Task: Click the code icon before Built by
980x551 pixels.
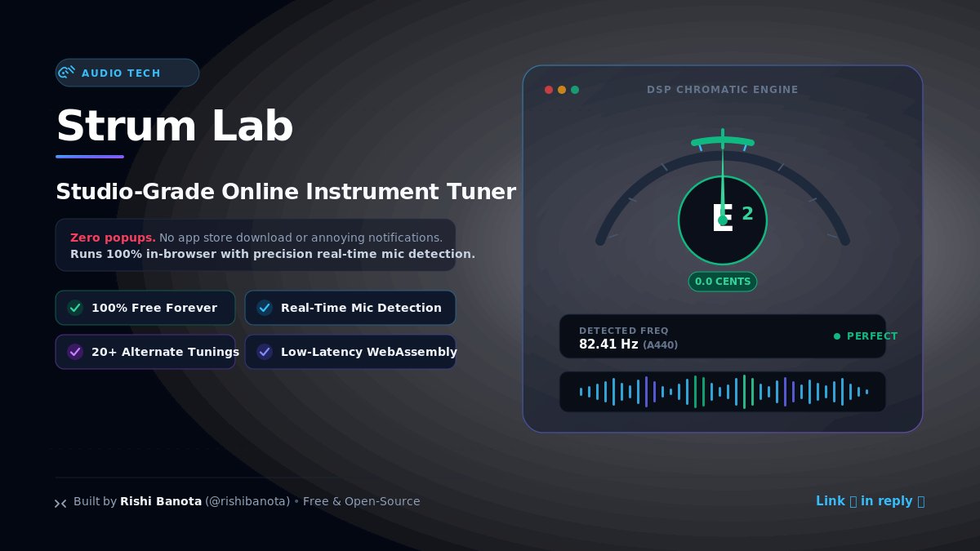Action: [60, 503]
